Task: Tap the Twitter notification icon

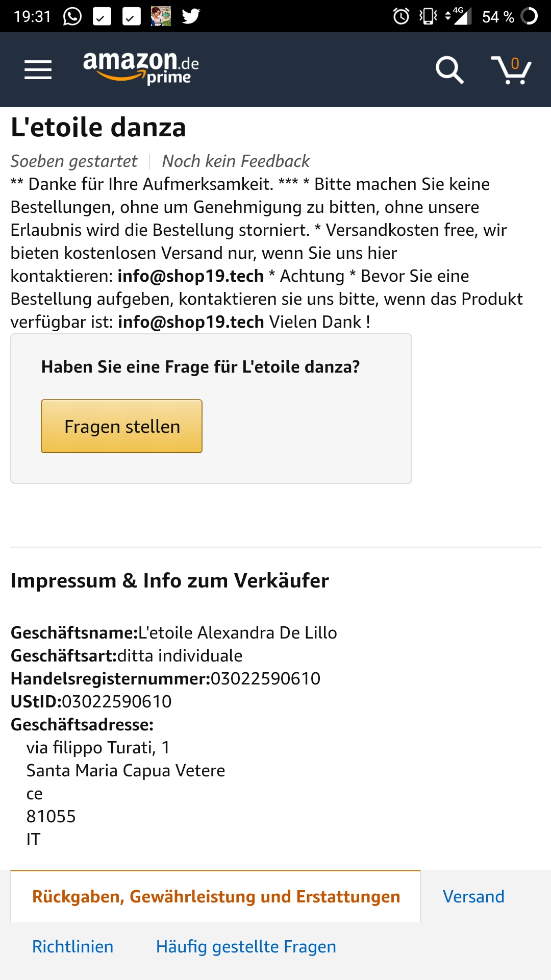Action: (191, 16)
